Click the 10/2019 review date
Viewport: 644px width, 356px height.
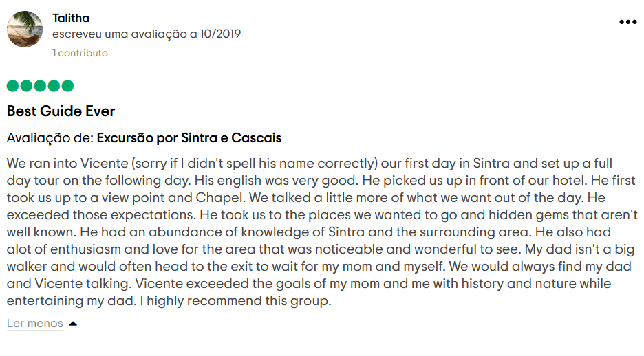220,34
